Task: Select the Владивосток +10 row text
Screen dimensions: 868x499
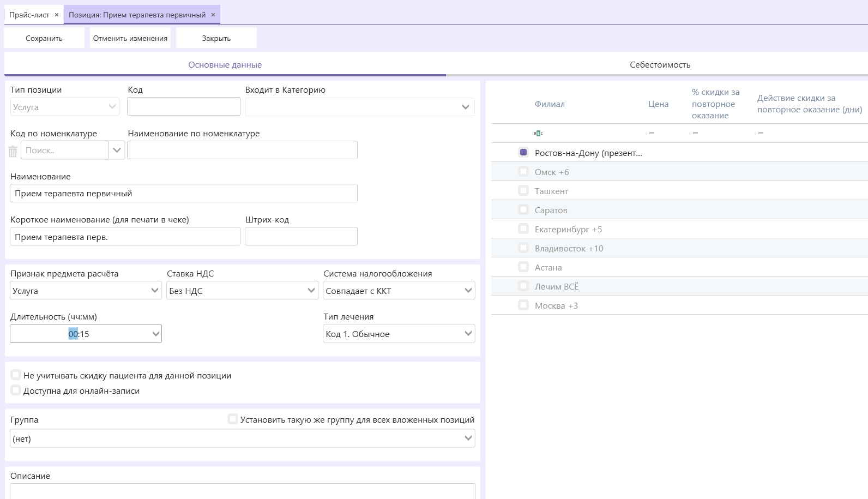Action: pos(569,248)
